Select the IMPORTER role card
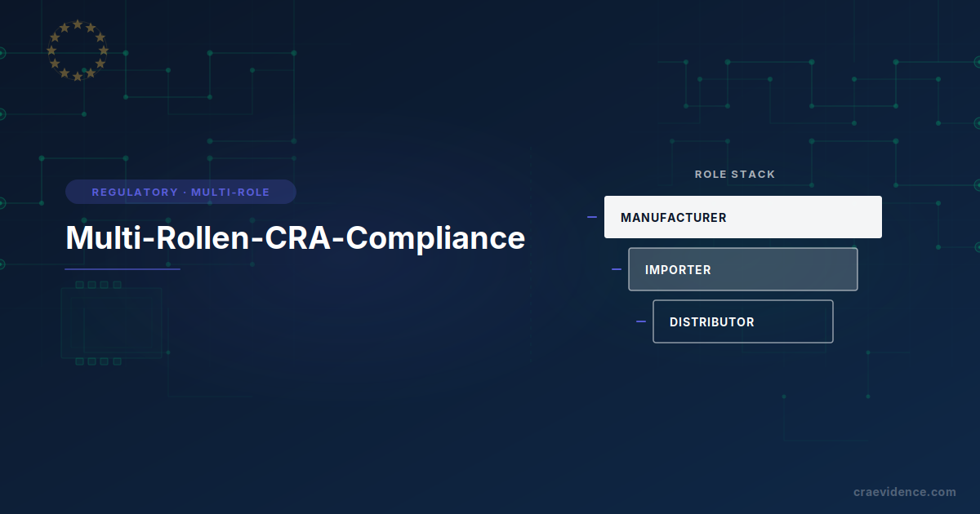 pos(743,269)
